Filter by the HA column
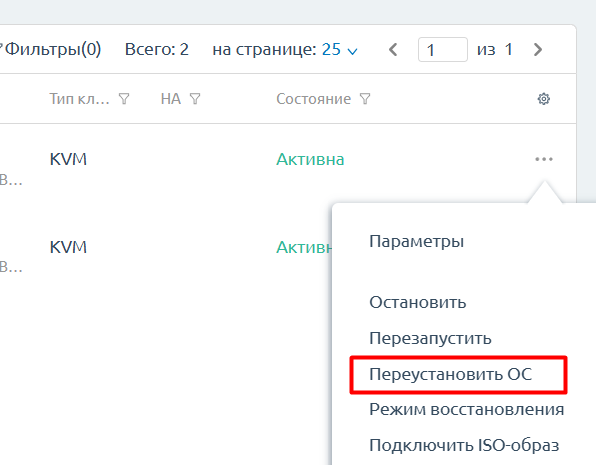Viewport: 596px width, 465px height. (195, 99)
